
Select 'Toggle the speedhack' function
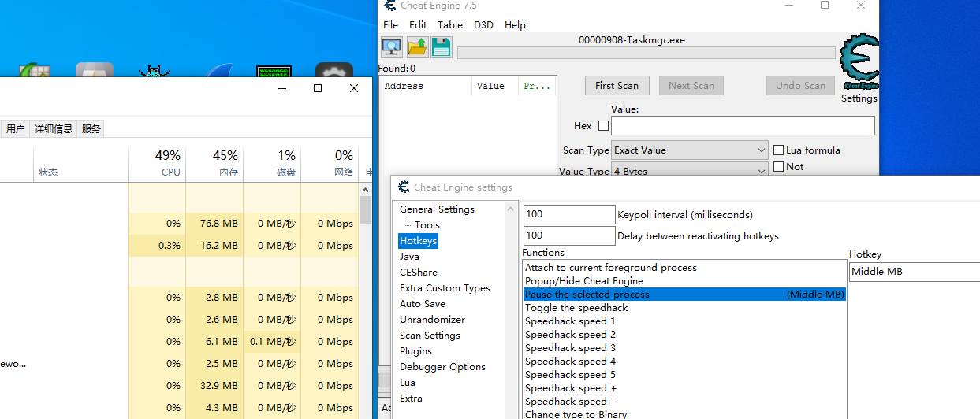point(684,308)
